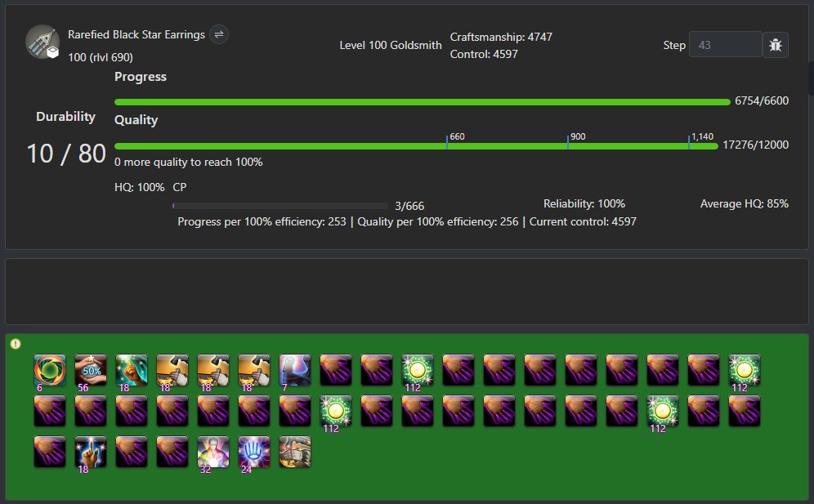Click the swap recipe arrows icon
Image resolution: width=814 pixels, height=504 pixels.
tap(219, 35)
